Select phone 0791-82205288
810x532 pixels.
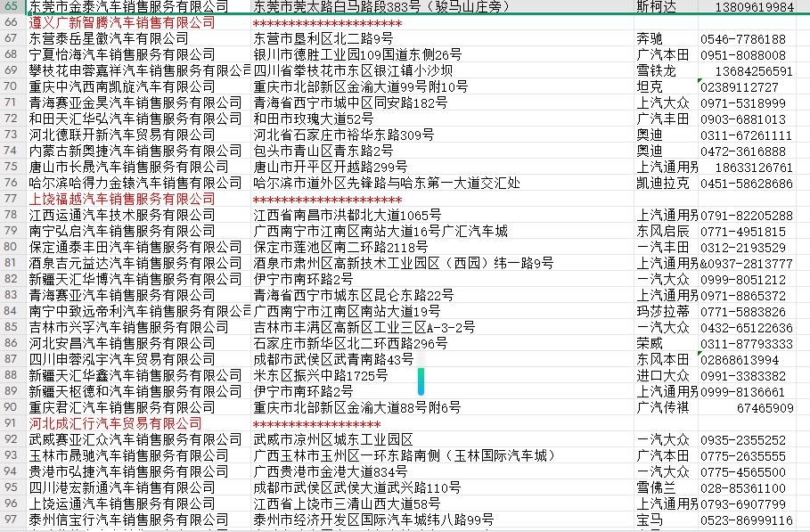coord(747,216)
